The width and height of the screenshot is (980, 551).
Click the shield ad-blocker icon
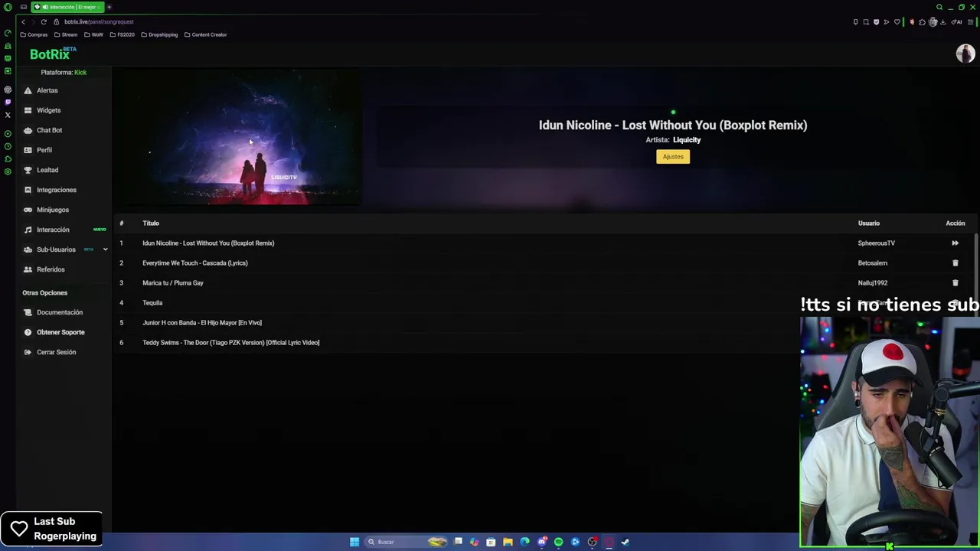[876, 22]
